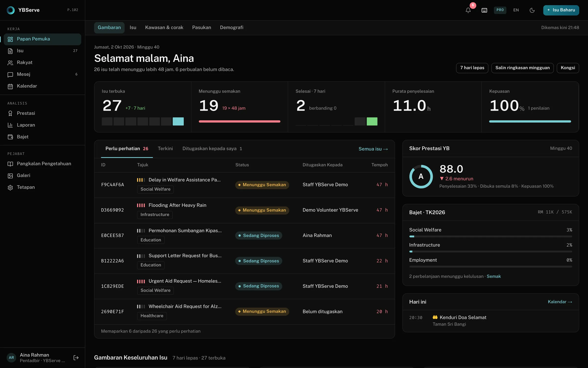Open the 7 hari lepas period selector
588x368 pixels.
(472, 68)
